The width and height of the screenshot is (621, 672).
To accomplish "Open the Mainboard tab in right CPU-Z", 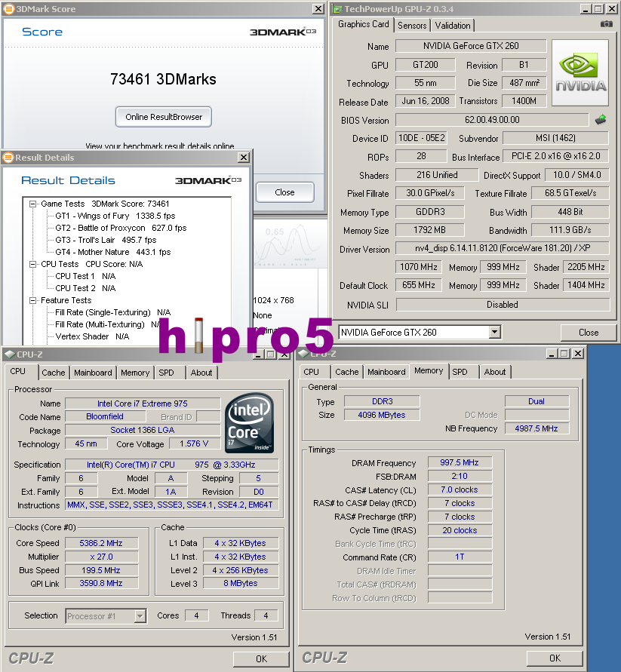I will (386, 372).
